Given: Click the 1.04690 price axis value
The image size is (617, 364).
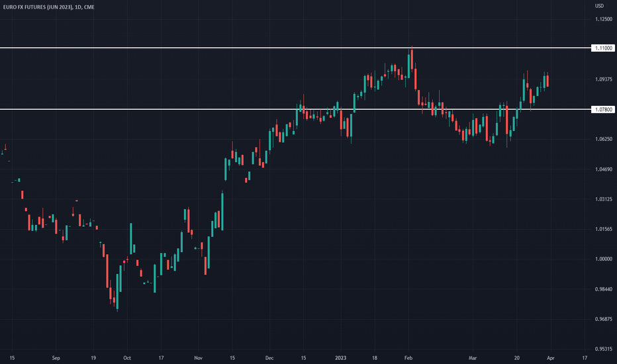Looking at the screenshot, I should (x=604, y=169).
